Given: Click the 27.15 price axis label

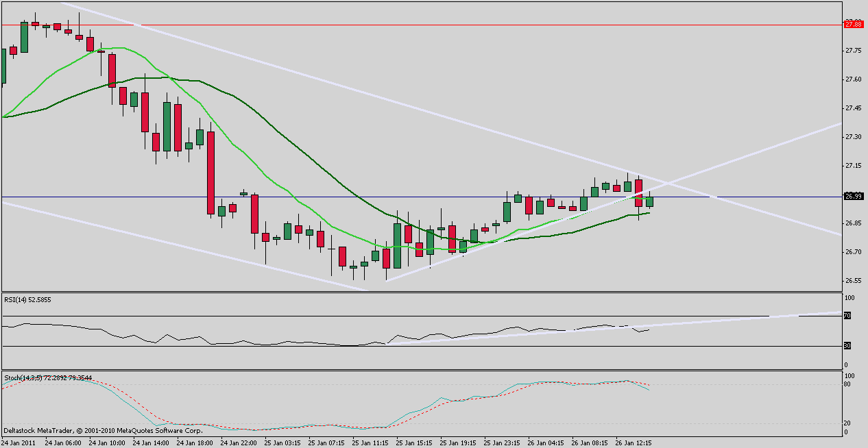Looking at the screenshot, I should tap(854, 166).
